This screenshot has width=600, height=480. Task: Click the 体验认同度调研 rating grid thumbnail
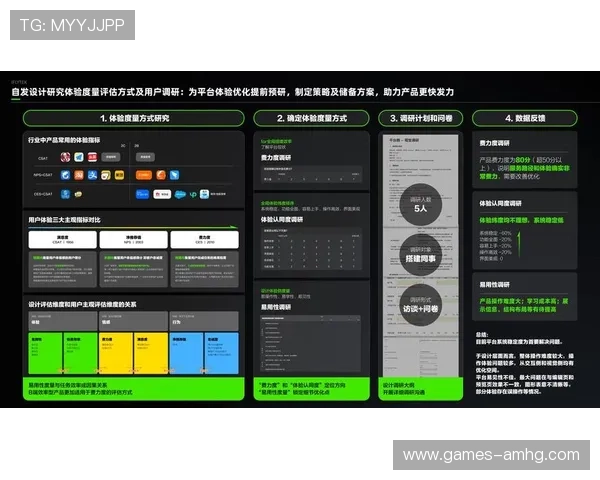pyautogui.click(x=311, y=249)
